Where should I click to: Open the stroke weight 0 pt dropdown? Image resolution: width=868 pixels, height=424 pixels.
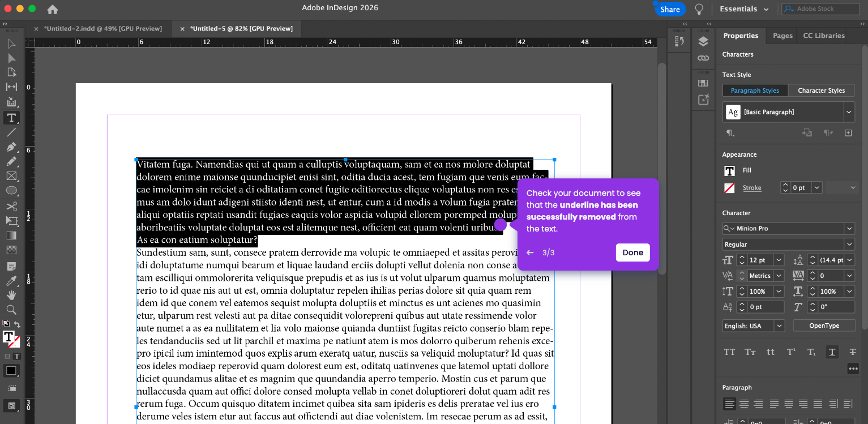(816, 188)
